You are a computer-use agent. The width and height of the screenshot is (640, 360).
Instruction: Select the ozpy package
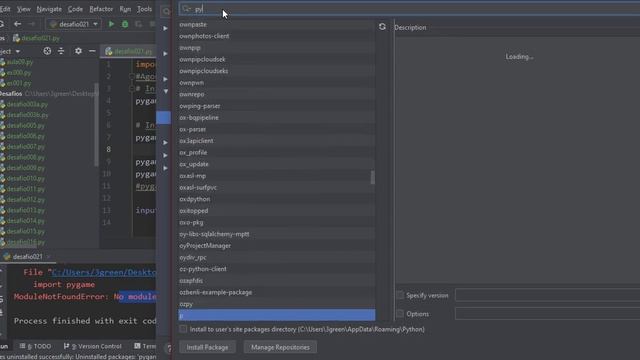[x=276, y=304]
